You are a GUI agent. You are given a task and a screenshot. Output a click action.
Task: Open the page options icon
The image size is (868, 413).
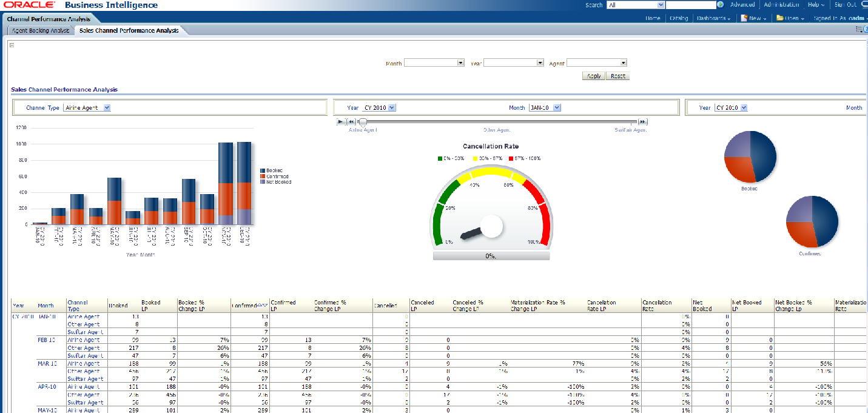(860, 29)
